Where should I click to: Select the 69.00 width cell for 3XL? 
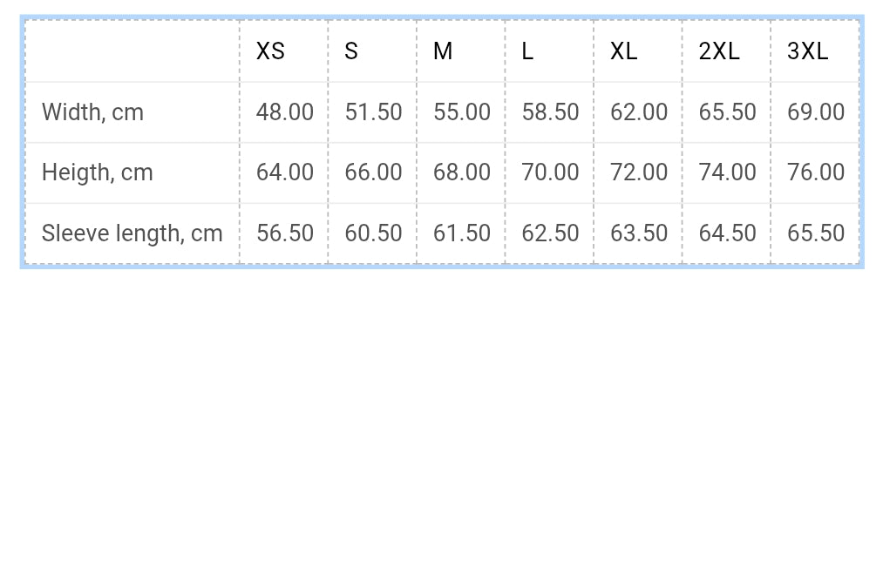click(x=816, y=112)
